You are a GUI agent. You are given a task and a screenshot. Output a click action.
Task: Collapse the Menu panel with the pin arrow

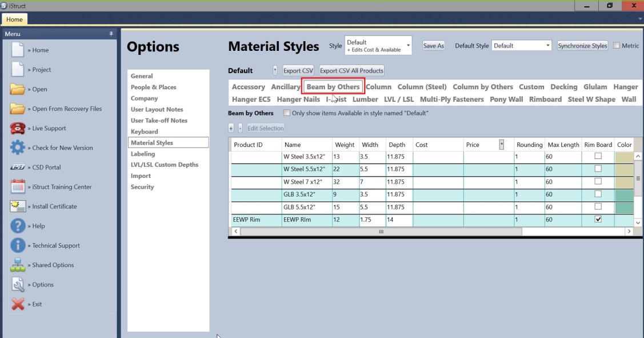tap(112, 33)
